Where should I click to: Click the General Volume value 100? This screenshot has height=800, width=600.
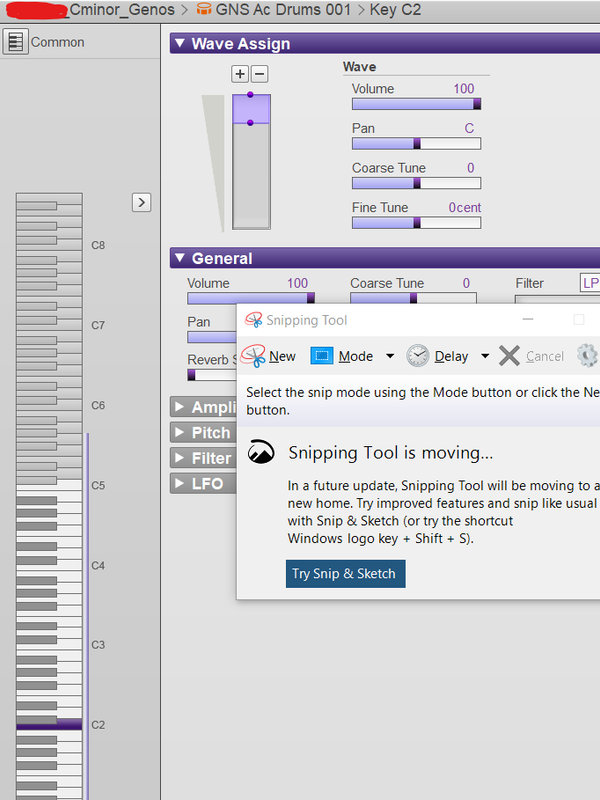(x=297, y=283)
